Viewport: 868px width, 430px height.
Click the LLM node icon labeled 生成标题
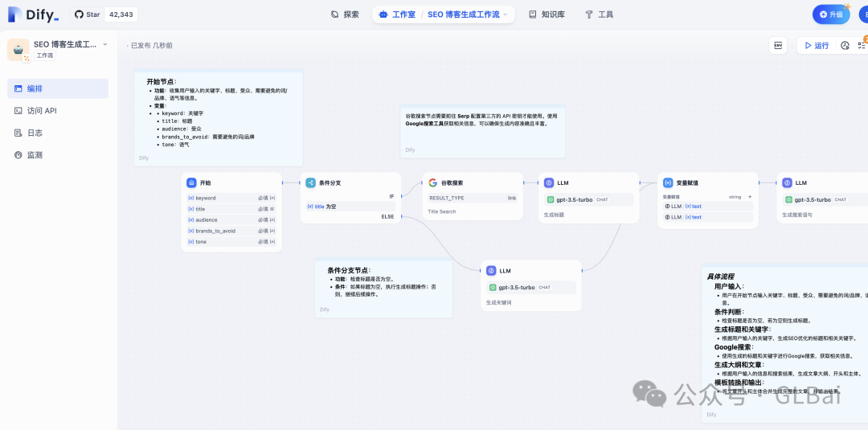[549, 182]
